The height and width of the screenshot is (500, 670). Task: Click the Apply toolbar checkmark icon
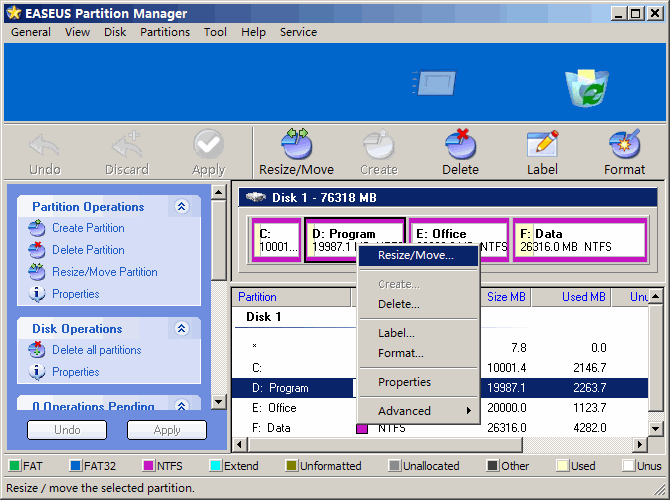208,144
